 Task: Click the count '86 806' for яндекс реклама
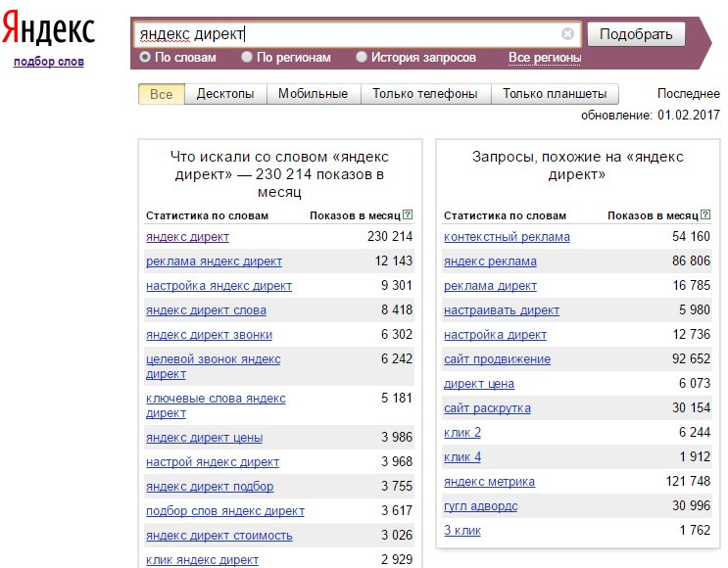click(691, 261)
